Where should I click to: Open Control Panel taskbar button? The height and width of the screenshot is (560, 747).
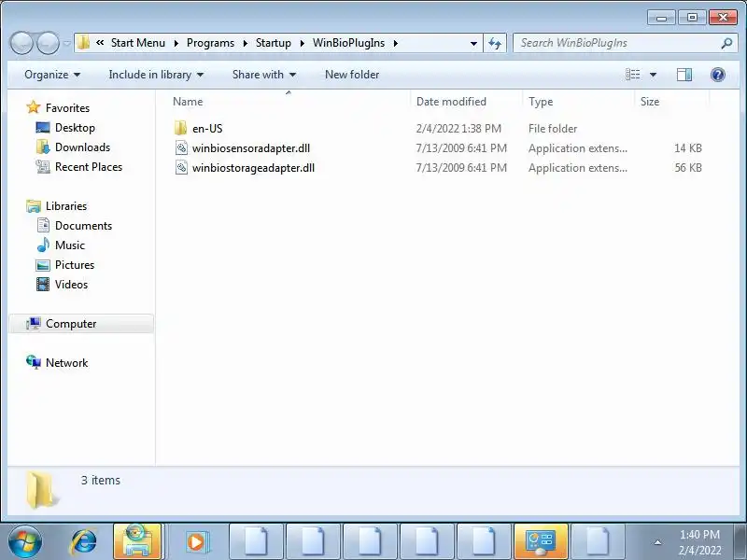(541, 541)
